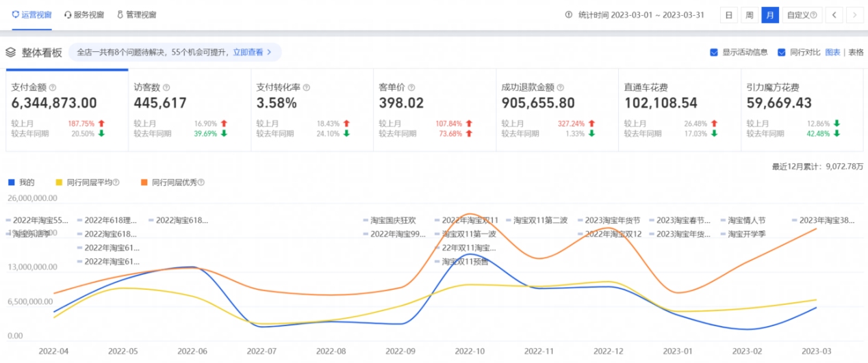This screenshot has height=363, width=868.
Task: Click the orange 同行同层优秀 legend swatch
Action: click(x=144, y=183)
